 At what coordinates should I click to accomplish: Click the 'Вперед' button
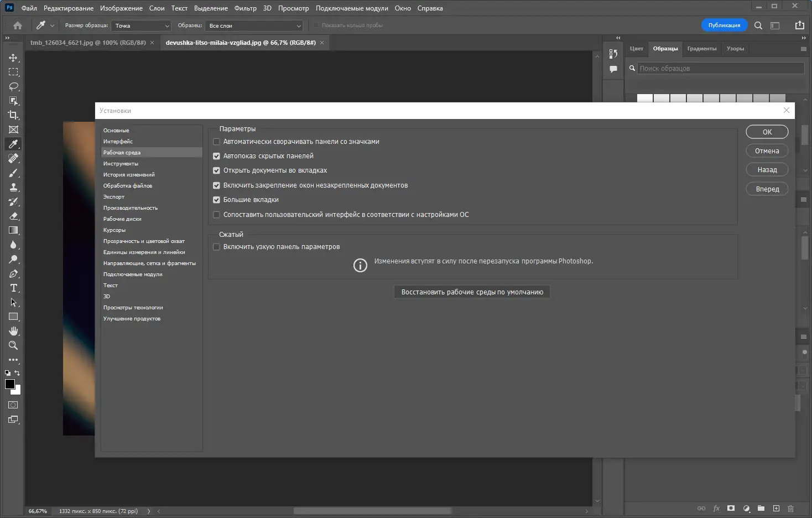767,189
